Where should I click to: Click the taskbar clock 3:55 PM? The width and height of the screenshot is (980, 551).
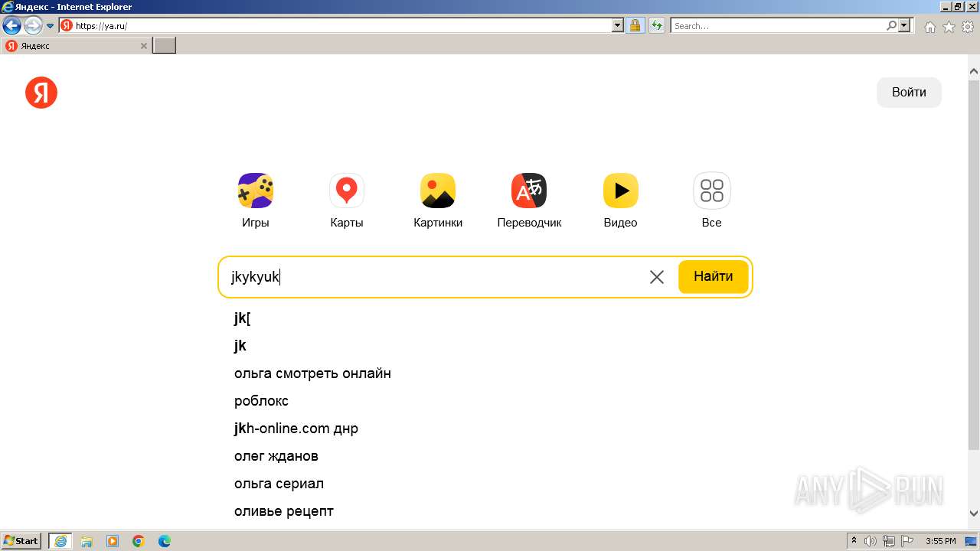click(x=940, y=541)
